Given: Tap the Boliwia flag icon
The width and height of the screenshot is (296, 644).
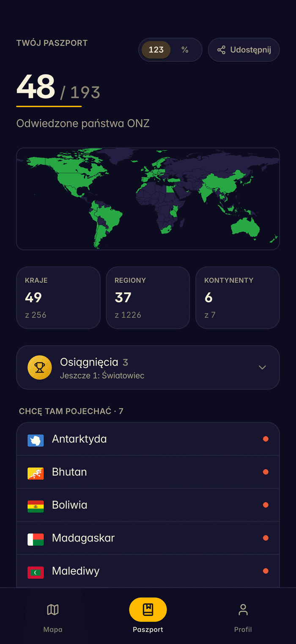Looking at the screenshot, I should pos(36,506).
